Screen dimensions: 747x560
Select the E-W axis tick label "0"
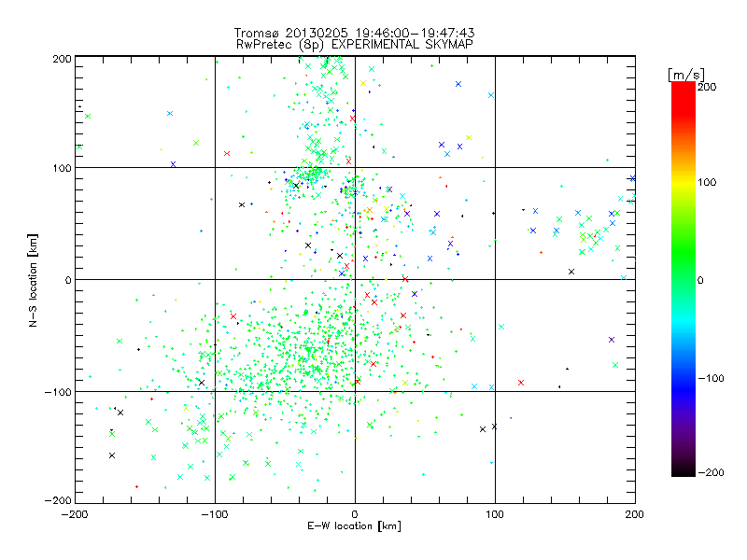pos(355,515)
